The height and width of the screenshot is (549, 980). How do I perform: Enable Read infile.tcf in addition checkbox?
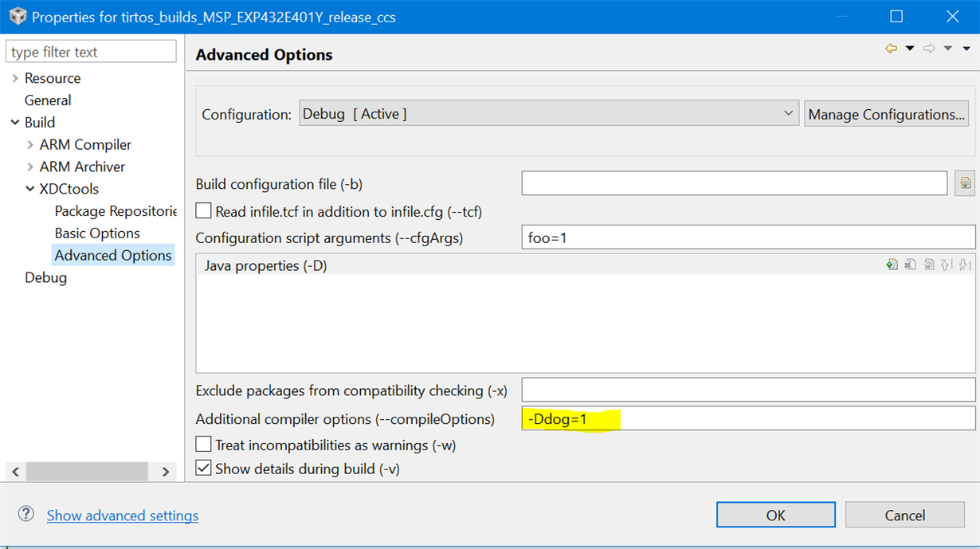point(204,211)
